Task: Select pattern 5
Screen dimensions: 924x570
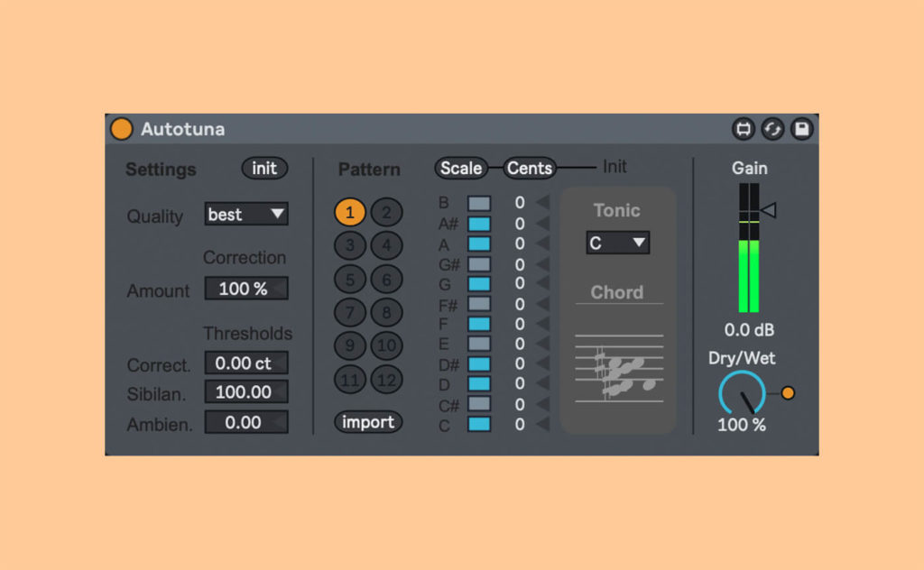Action: click(x=350, y=279)
